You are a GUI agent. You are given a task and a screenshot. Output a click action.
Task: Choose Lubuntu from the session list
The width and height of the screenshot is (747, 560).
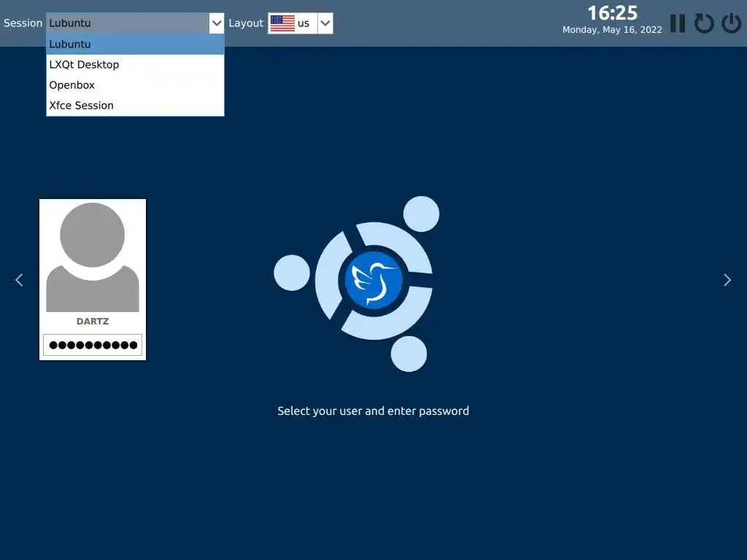point(135,44)
